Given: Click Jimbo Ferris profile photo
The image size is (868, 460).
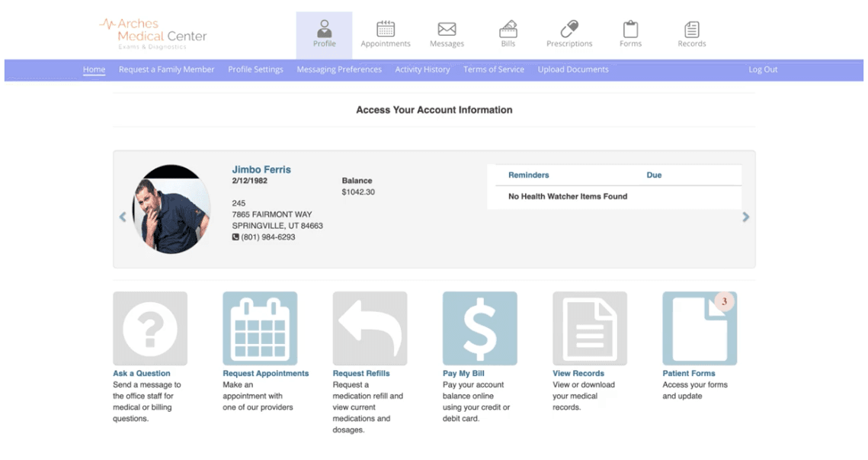Looking at the screenshot, I should click(x=171, y=209).
